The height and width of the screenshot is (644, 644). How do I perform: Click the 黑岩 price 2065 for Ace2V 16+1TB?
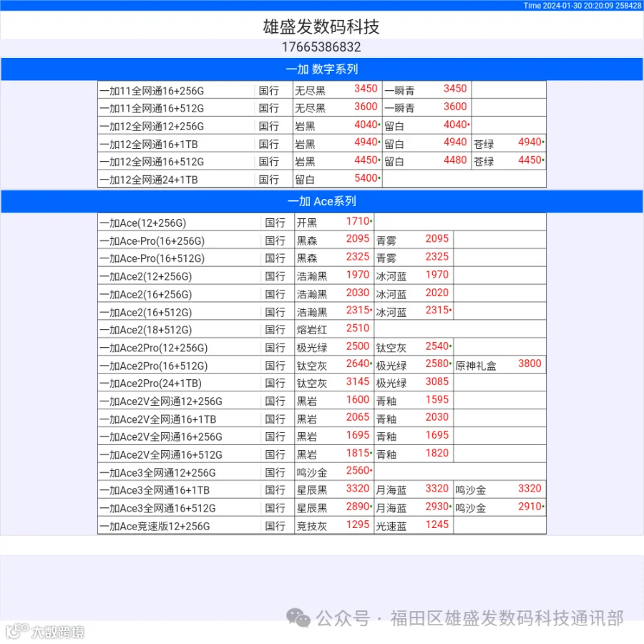pos(358,417)
